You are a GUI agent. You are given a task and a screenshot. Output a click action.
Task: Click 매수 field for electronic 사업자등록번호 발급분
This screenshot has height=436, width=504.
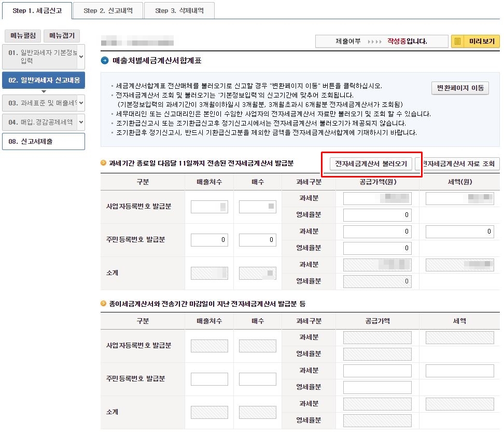258,207
